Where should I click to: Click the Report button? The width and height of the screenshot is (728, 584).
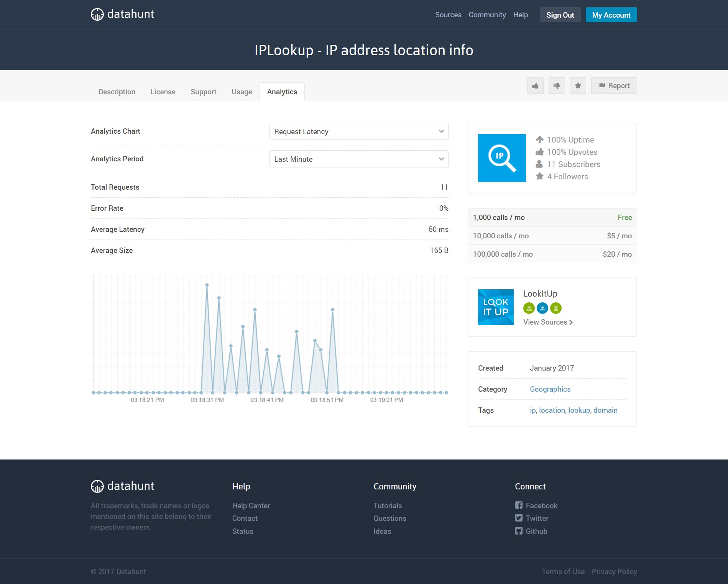tap(614, 85)
